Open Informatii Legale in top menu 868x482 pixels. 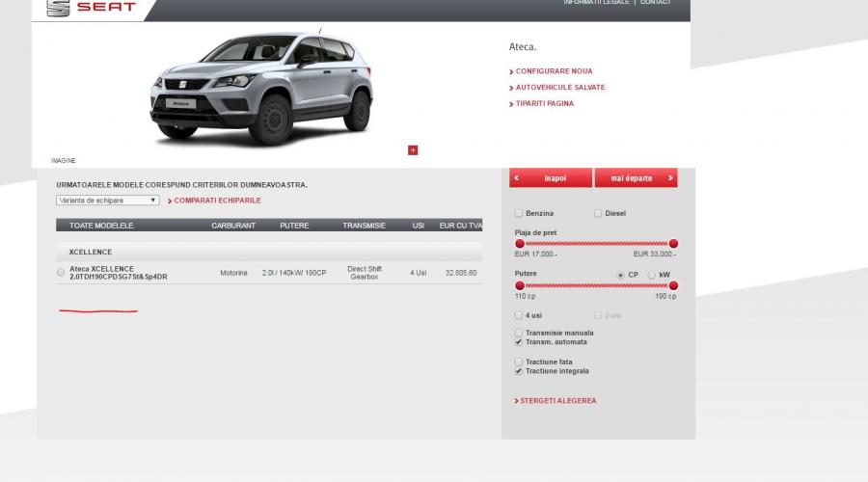click(x=595, y=3)
